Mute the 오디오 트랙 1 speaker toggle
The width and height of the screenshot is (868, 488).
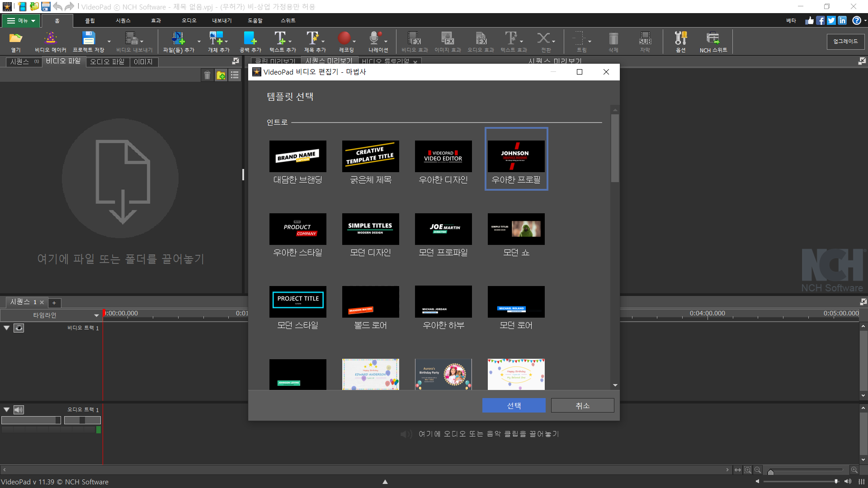[19, 410]
